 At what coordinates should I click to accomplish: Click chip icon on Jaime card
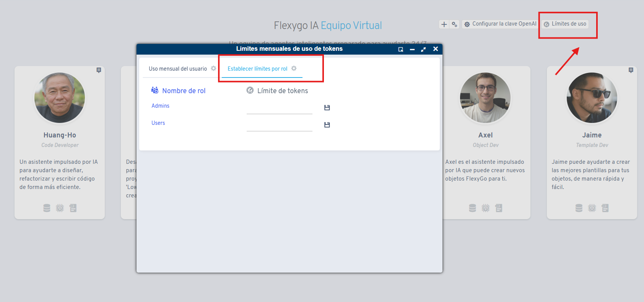point(592,208)
